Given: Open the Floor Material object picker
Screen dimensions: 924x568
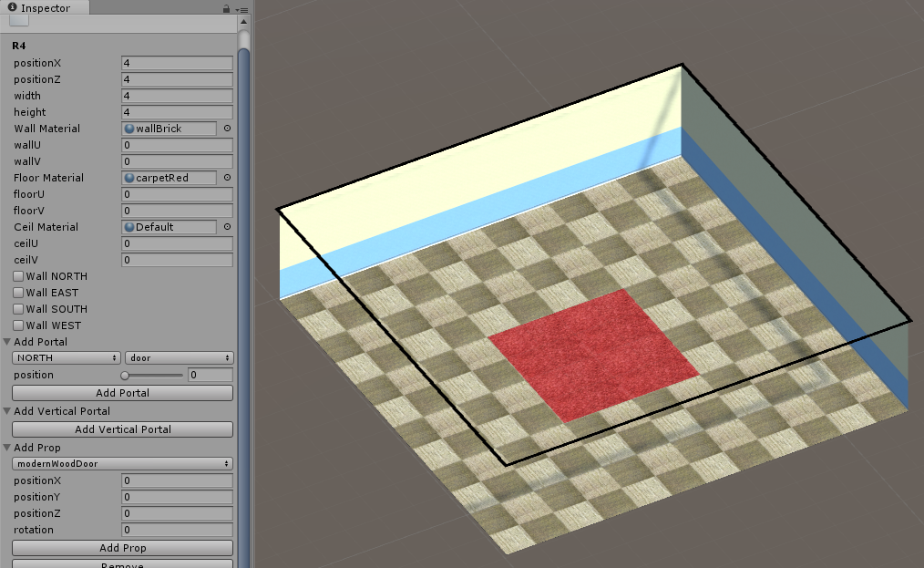Looking at the screenshot, I should (227, 178).
